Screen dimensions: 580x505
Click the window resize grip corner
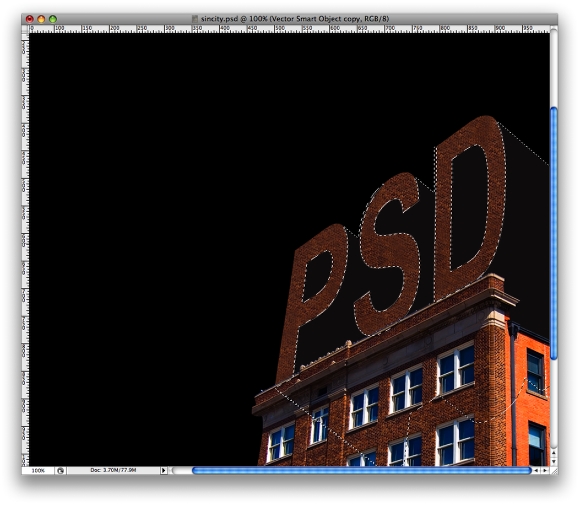pos(553,470)
